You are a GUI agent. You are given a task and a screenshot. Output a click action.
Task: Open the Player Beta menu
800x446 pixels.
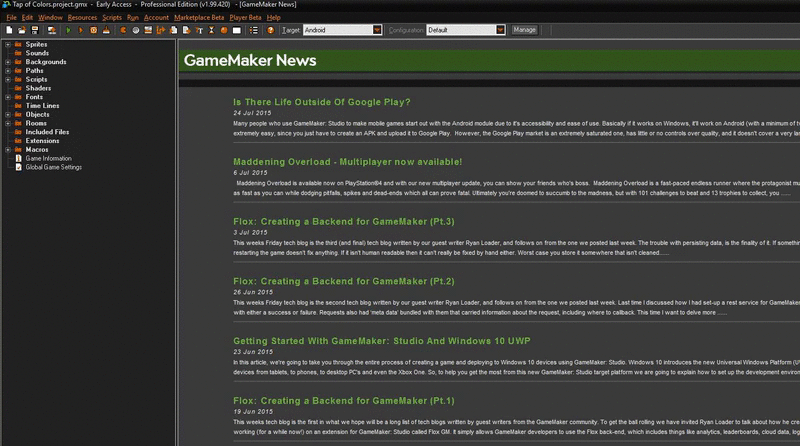(245, 17)
